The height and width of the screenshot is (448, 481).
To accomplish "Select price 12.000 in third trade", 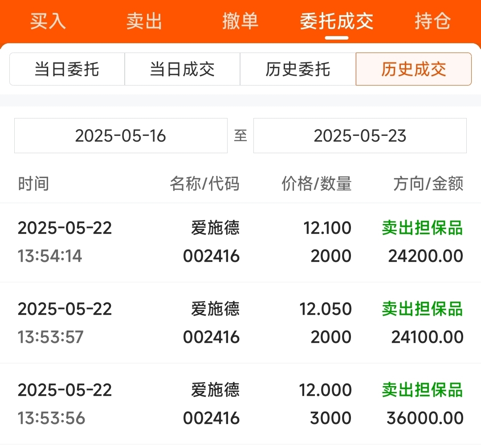I will [326, 390].
